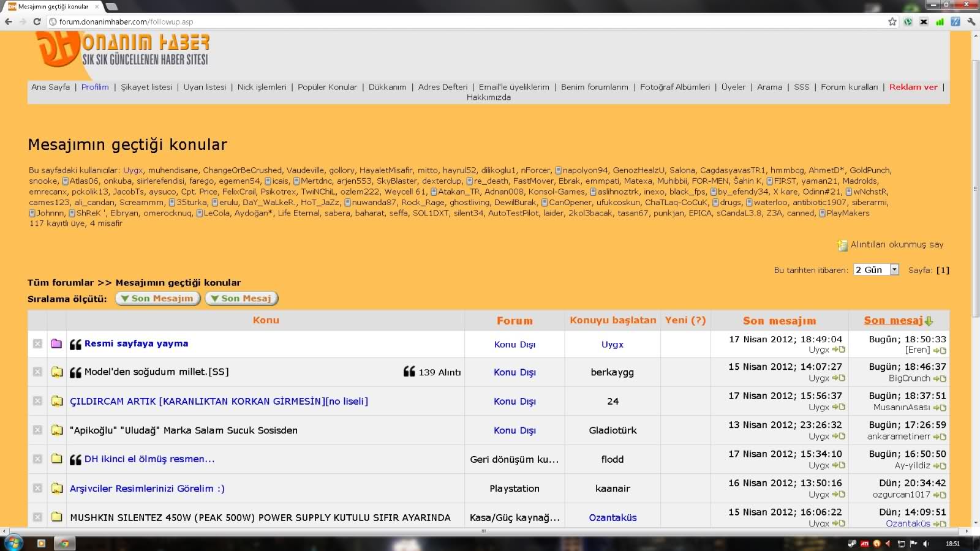Remove MUSHKIN SILENTEZ topic with X box

37,517
